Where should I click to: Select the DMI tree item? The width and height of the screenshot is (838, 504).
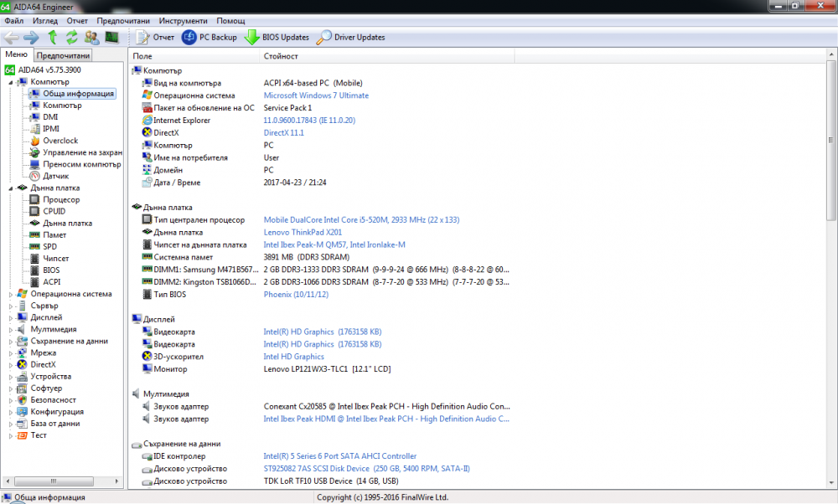point(50,117)
